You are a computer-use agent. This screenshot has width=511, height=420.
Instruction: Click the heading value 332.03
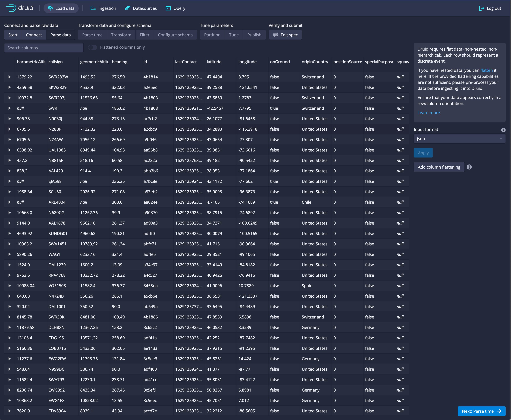(x=118, y=87)
